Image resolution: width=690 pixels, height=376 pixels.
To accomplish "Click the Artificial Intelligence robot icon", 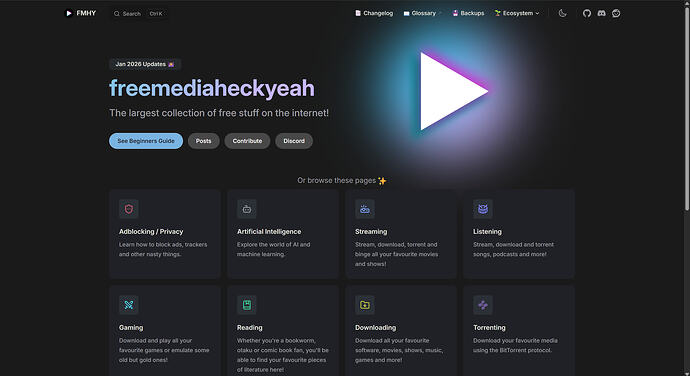I will tap(247, 209).
